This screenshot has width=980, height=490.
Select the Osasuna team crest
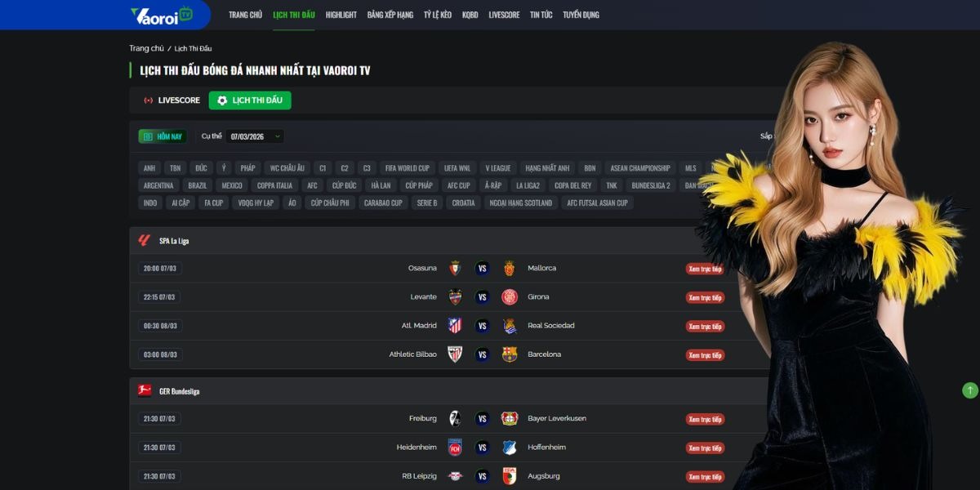pos(455,268)
